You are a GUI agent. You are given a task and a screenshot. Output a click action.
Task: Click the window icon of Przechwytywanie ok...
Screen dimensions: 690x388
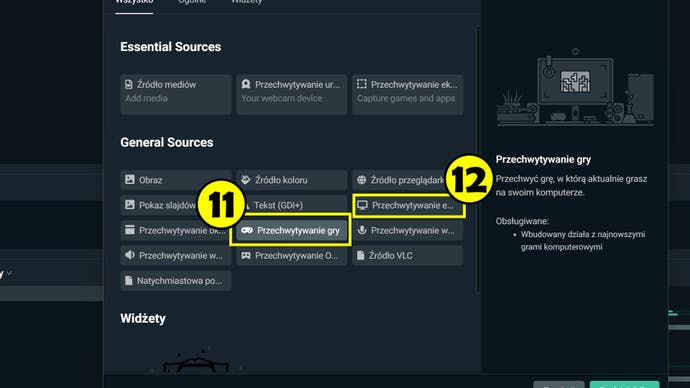pyautogui.click(x=130, y=230)
